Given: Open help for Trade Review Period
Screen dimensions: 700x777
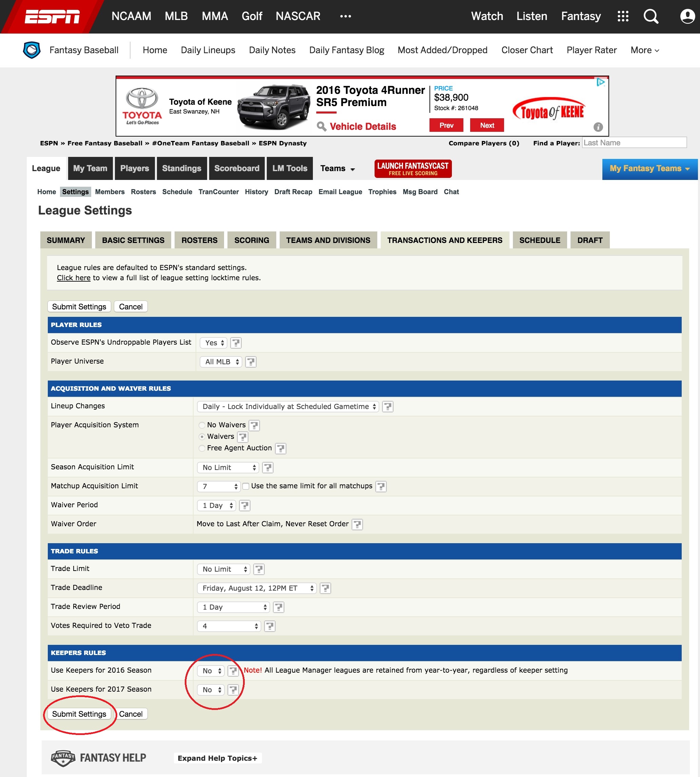Looking at the screenshot, I should 278,607.
